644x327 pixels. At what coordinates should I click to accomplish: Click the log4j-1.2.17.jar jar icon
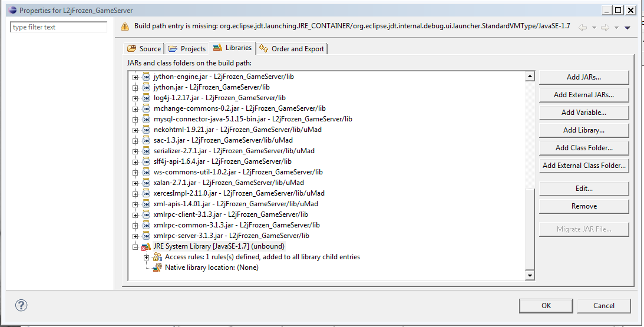point(146,98)
